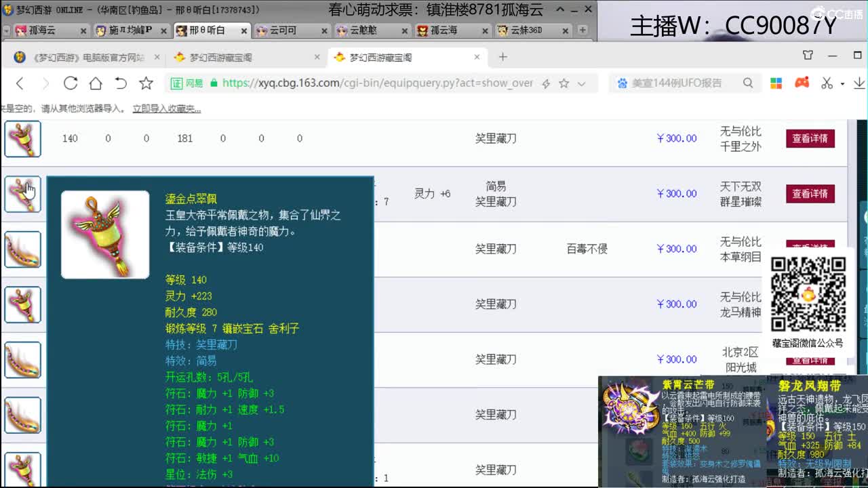The height and width of the screenshot is (488, 868).
Task: Collapse game window with caret arrow
Action: pyautogui.click(x=559, y=9)
